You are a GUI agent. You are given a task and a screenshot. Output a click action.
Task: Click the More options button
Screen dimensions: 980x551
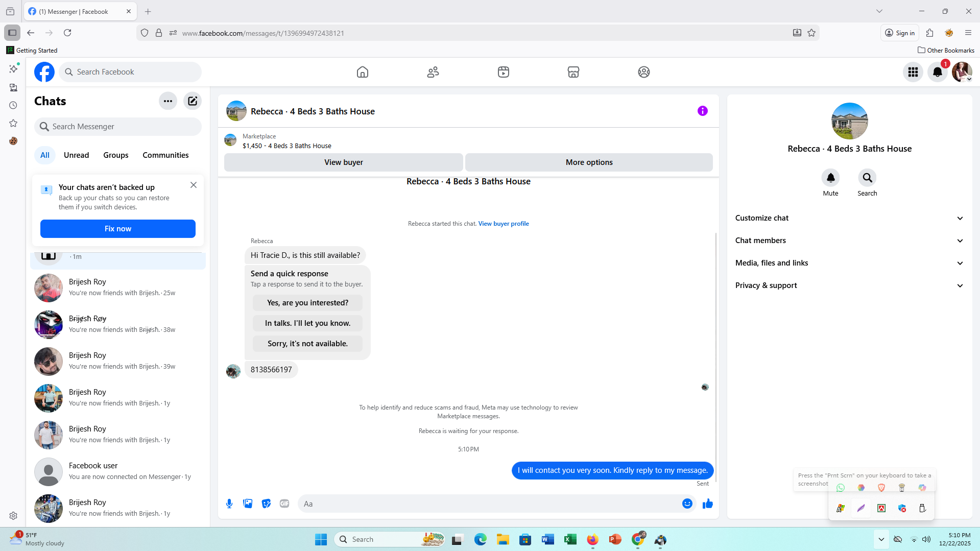point(589,162)
